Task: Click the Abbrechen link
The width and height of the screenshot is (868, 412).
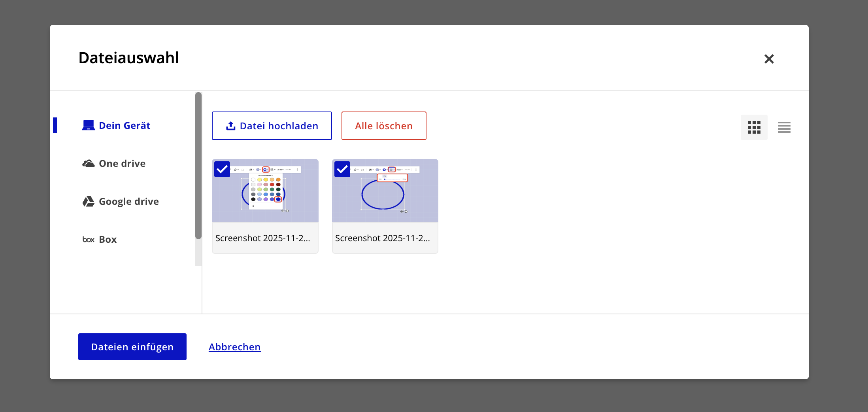Action: 234,347
